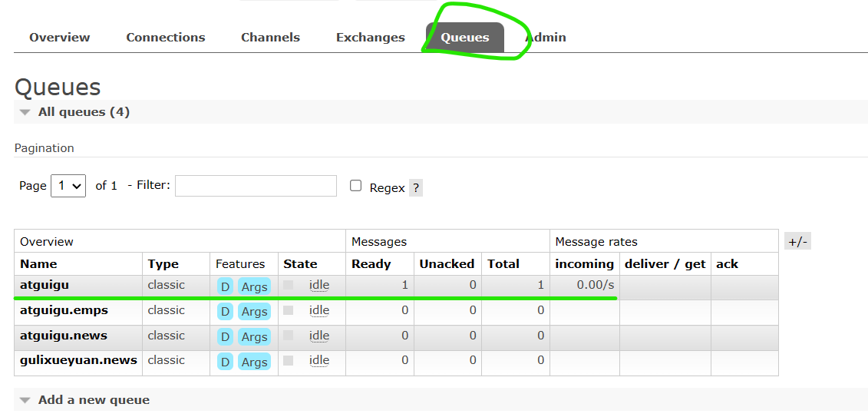Enable the Regex filter checkbox
868x417 pixels.
355,186
